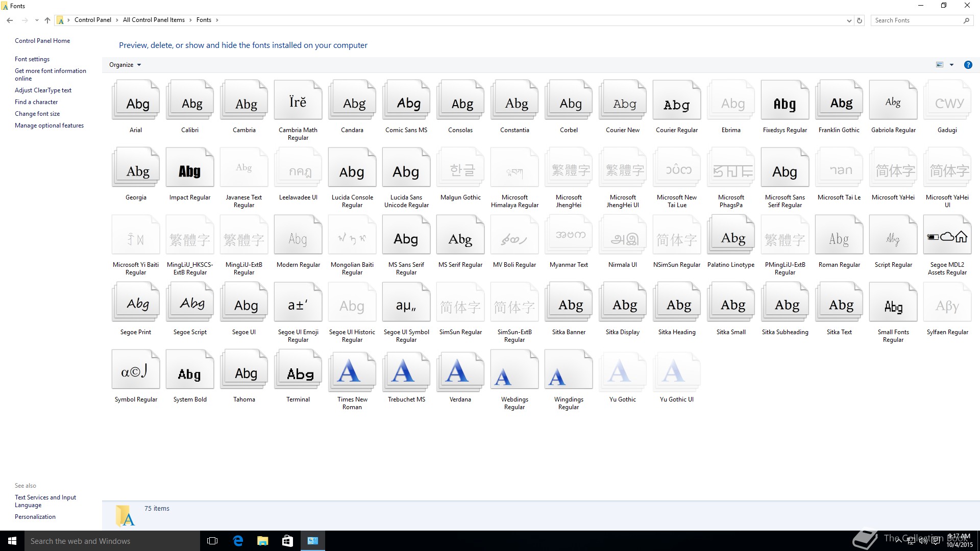The height and width of the screenshot is (551, 980).
Task: Select the Tahoma font icon
Action: [x=244, y=370]
